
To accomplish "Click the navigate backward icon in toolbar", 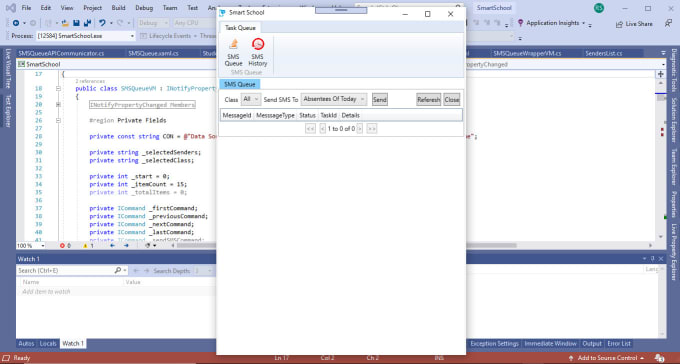I will tap(16, 23).
